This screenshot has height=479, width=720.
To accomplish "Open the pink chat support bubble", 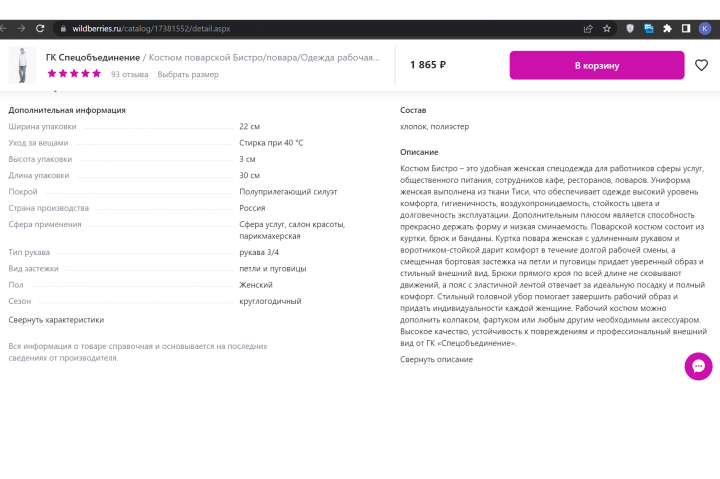I will click(698, 366).
